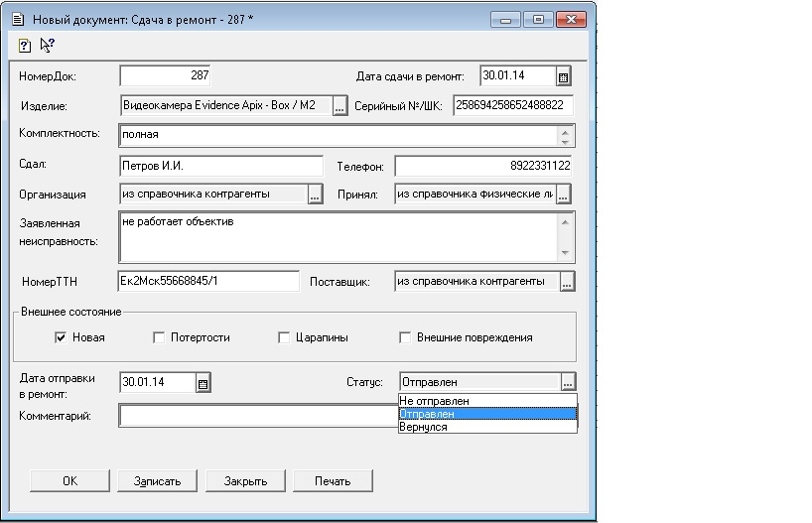The image size is (812, 523).
Task: Click the document icon in title bar
Action: pyautogui.click(x=17, y=19)
